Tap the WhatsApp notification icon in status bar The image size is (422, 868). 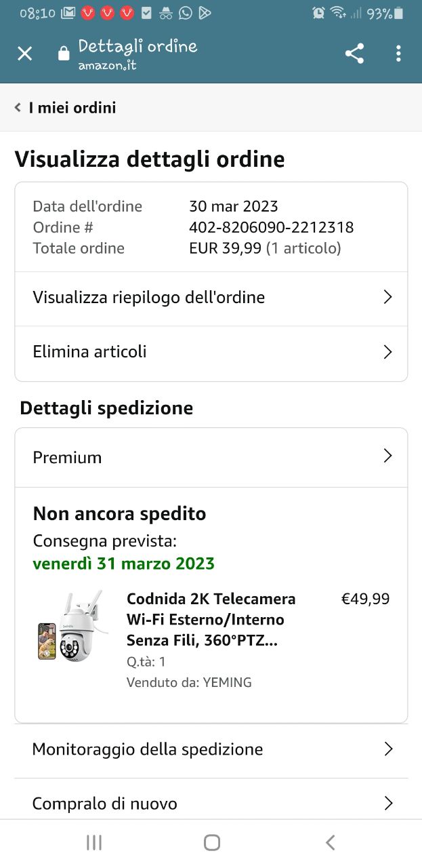pyautogui.click(x=186, y=13)
